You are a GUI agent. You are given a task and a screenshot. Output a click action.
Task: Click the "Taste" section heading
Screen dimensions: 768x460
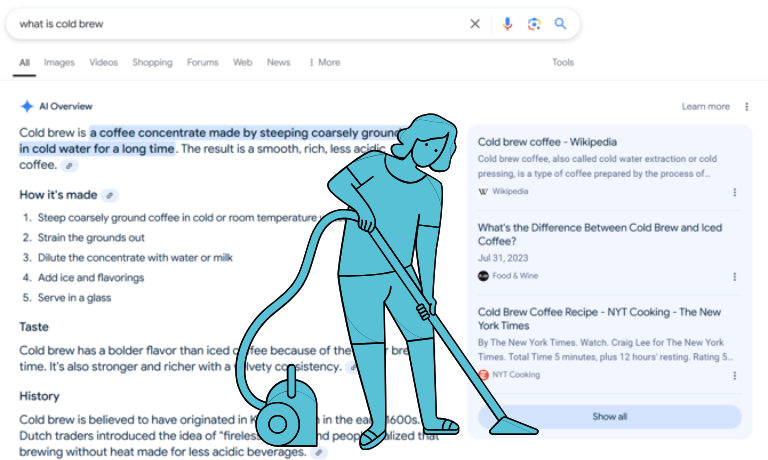click(34, 327)
